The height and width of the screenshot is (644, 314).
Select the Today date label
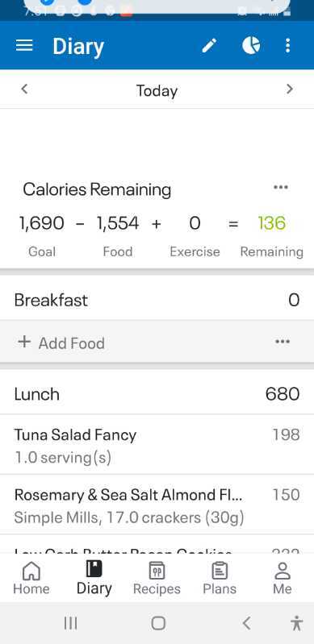tap(157, 90)
